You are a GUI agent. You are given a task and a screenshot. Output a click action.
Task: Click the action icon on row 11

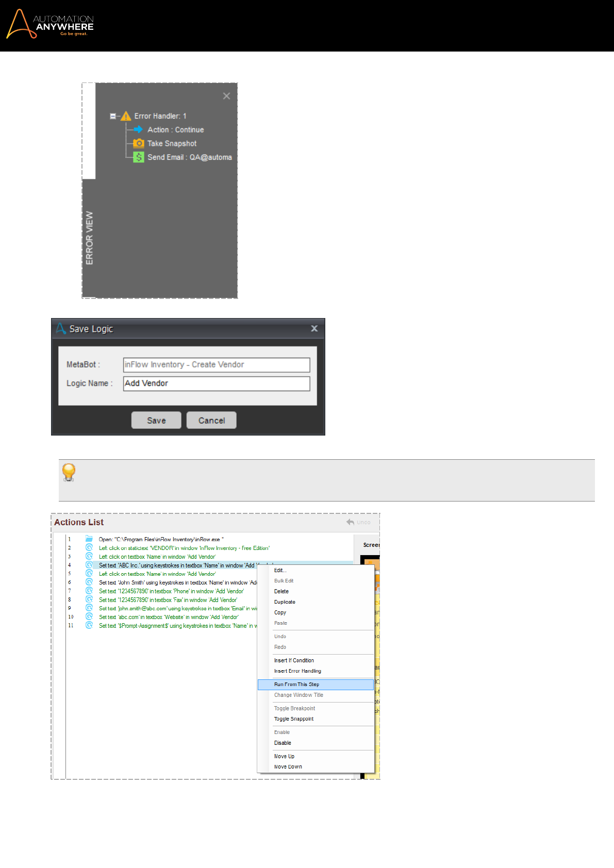89,625
